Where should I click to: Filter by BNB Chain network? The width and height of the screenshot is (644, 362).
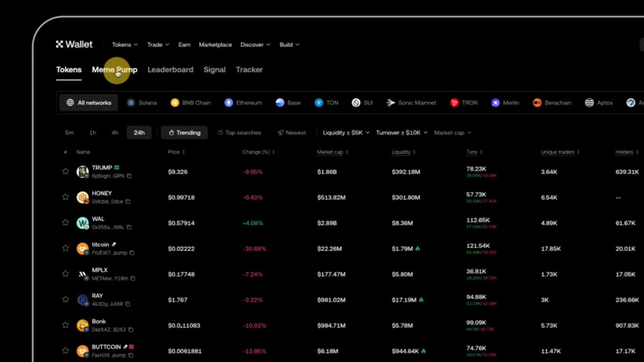191,102
